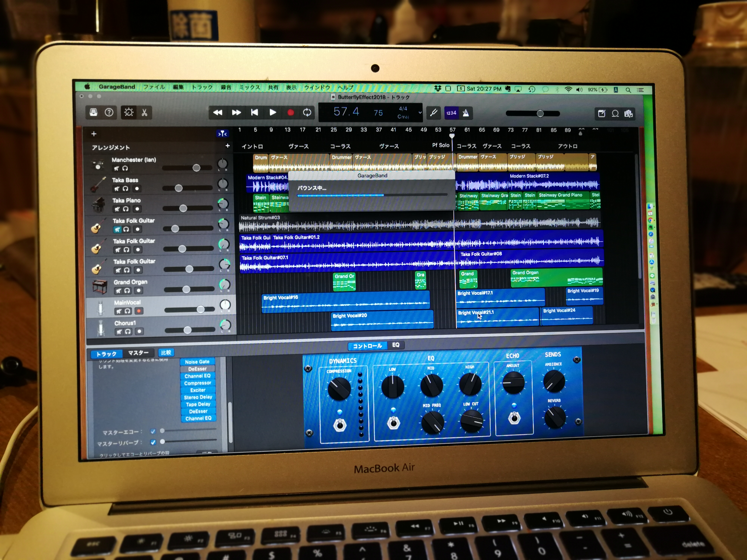
Task: Open the Wi-Fi status menu
Action: (x=568, y=89)
